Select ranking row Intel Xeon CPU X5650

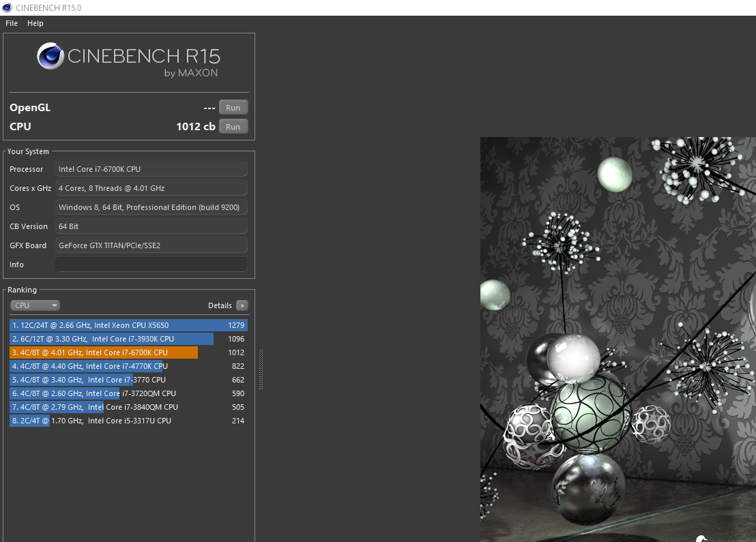[x=128, y=325]
